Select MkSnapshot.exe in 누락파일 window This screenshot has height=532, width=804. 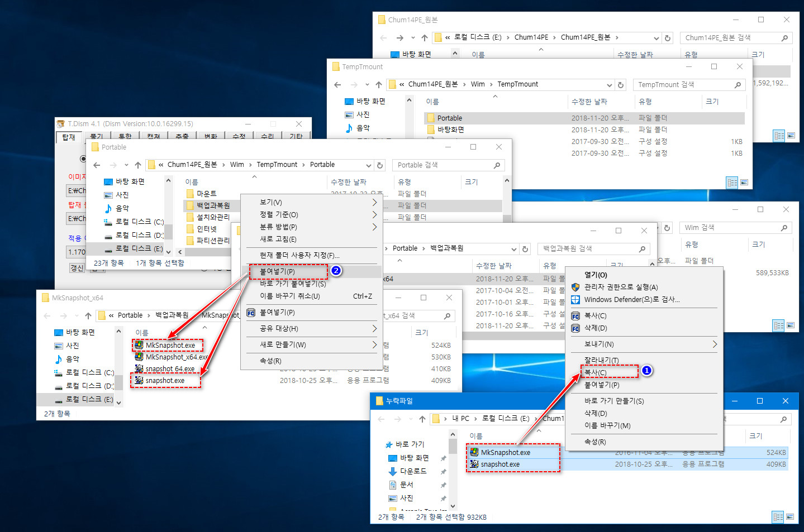(506, 453)
